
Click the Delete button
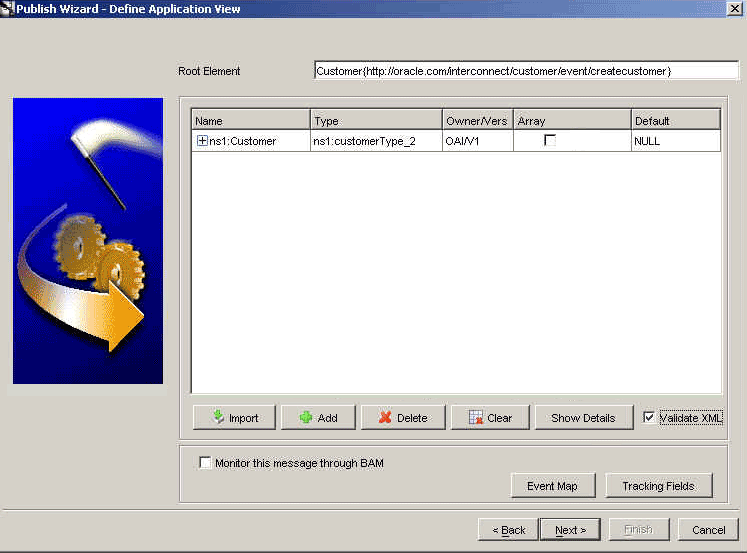pos(403,418)
